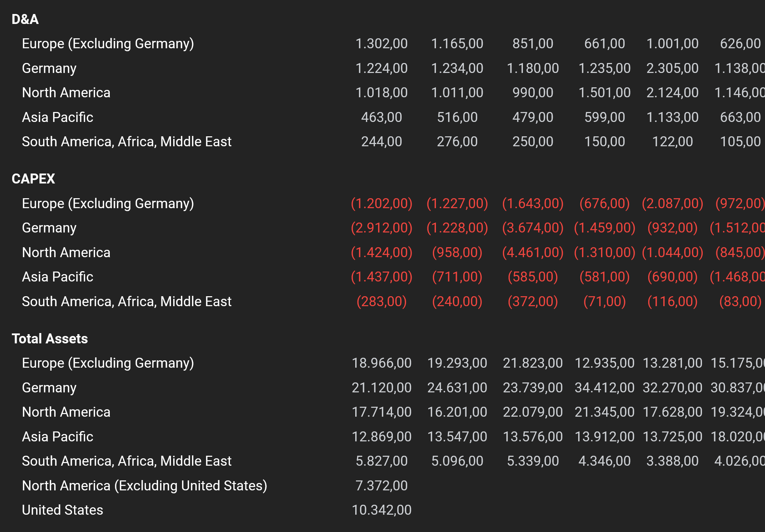Screen dimensions: 765x532
Task: Click the 7.372,00 total assets value
Action: pyautogui.click(x=381, y=486)
